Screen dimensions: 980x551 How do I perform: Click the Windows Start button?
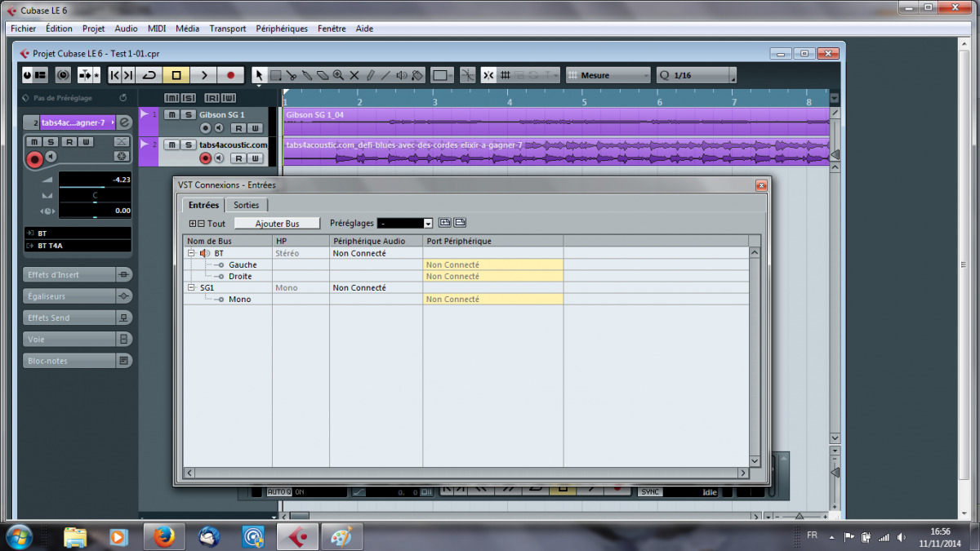tap(18, 536)
